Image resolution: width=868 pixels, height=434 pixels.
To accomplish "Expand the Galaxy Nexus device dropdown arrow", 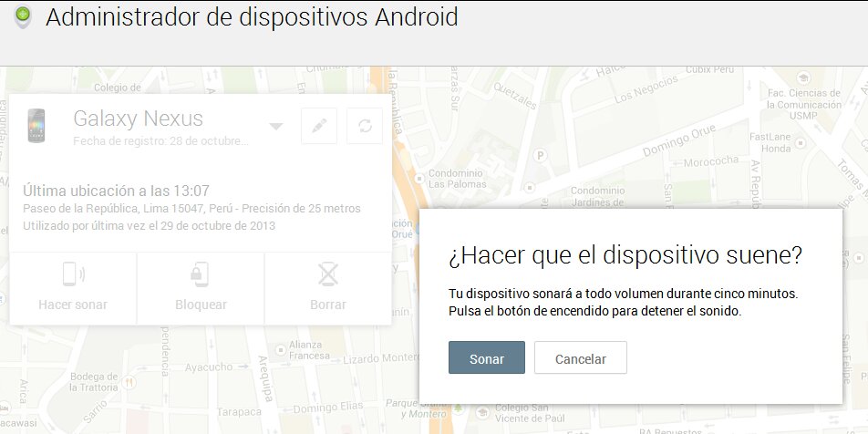I will [x=275, y=126].
